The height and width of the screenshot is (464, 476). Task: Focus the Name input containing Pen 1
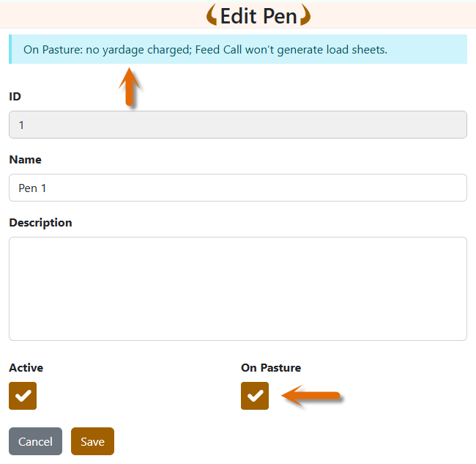pos(237,188)
